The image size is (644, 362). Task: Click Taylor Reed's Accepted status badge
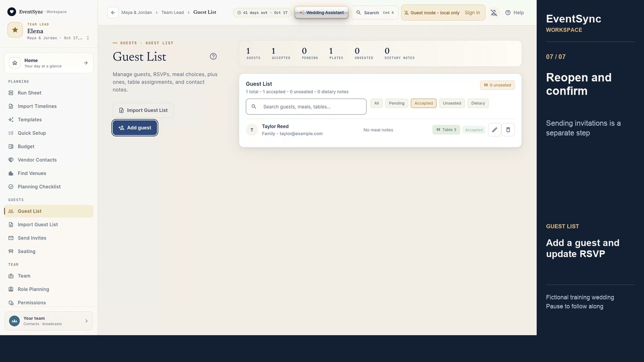474,130
